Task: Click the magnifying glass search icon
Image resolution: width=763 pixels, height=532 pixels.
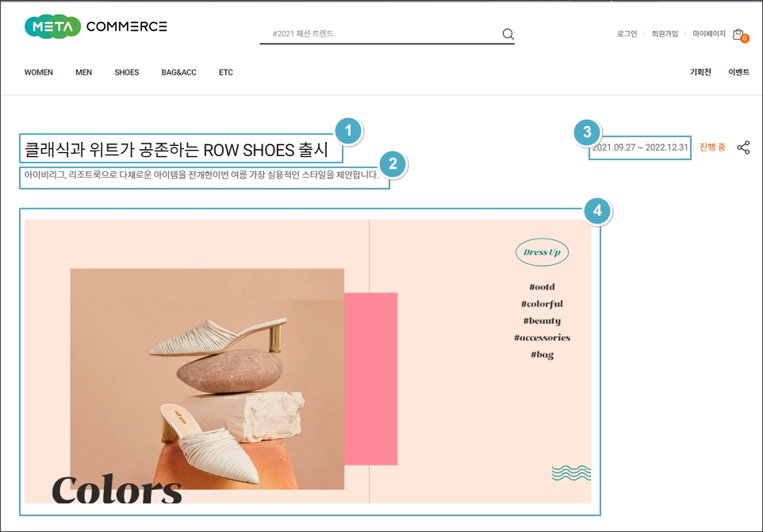Action: click(x=508, y=34)
